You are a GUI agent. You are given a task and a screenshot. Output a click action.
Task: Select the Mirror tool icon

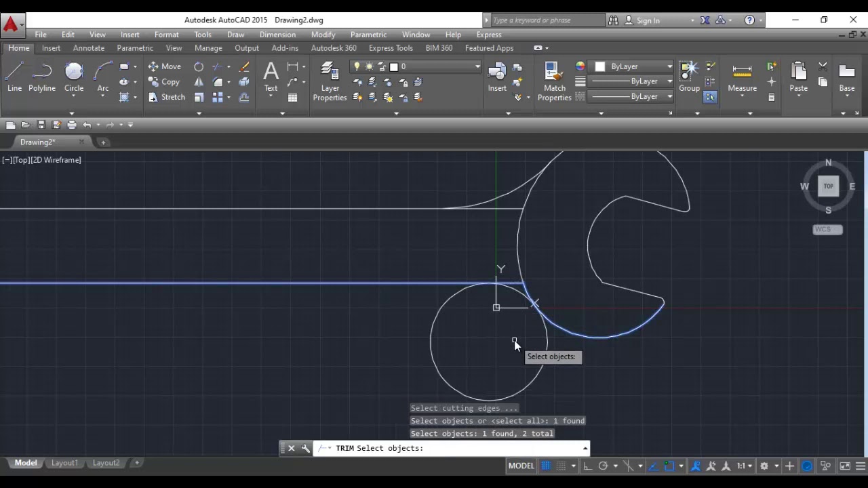tap(199, 82)
